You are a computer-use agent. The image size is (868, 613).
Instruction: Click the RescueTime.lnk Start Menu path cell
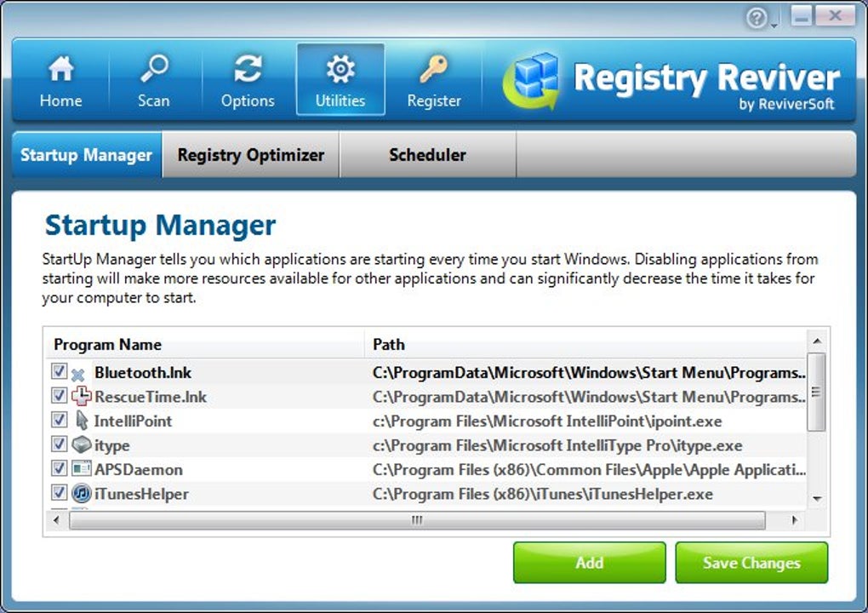click(589, 397)
